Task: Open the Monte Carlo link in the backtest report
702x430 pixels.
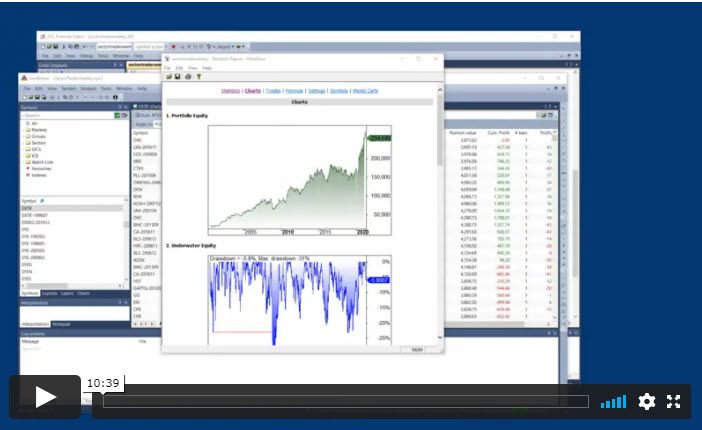Action: coord(365,91)
